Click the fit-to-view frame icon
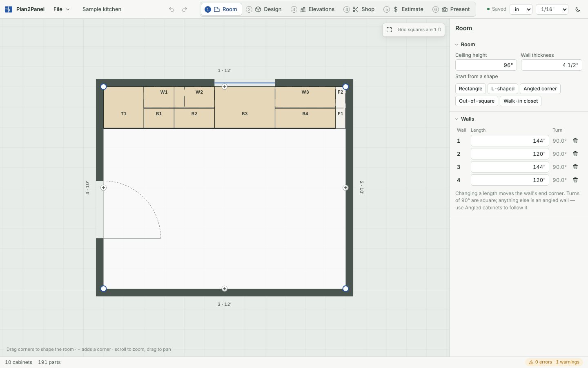This screenshot has height=368, width=588. (389, 30)
